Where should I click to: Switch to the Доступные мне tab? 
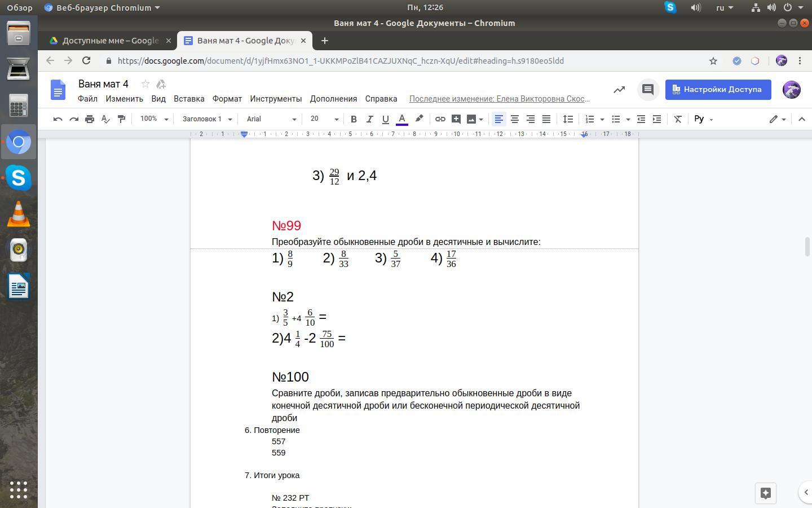tap(111, 41)
